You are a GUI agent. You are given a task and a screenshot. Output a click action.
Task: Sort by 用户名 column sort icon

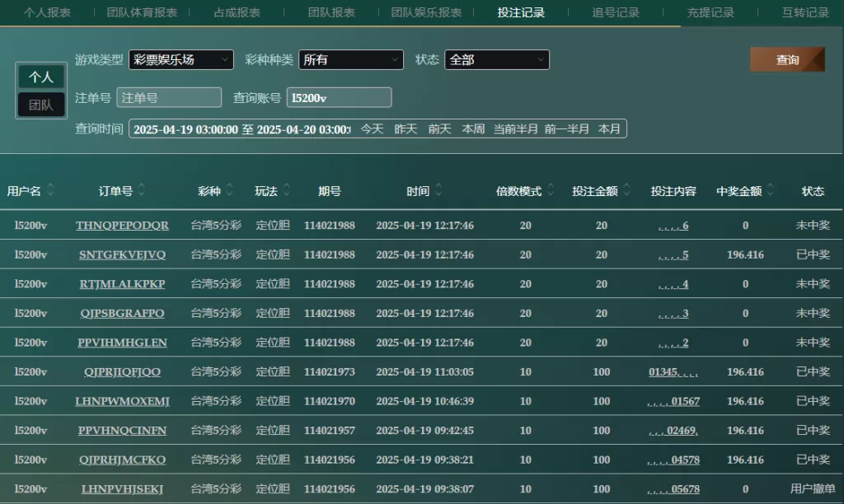[x=50, y=190]
